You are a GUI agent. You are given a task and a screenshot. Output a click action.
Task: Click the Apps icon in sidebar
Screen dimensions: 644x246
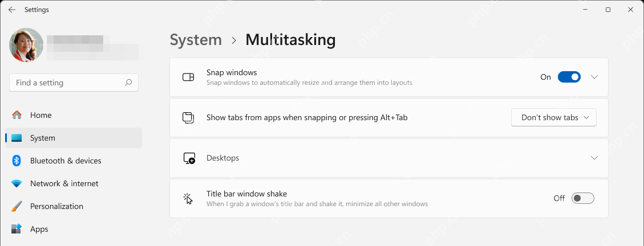(17, 229)
